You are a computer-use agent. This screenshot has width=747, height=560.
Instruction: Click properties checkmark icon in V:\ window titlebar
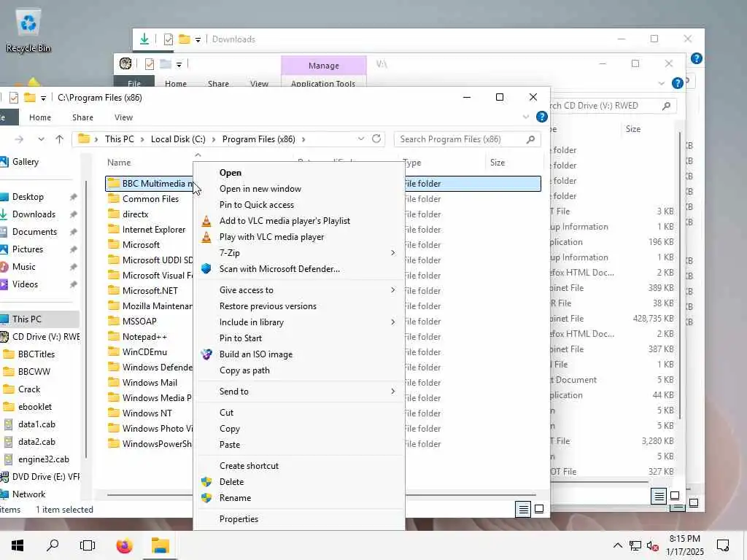[x=149, y=64]
